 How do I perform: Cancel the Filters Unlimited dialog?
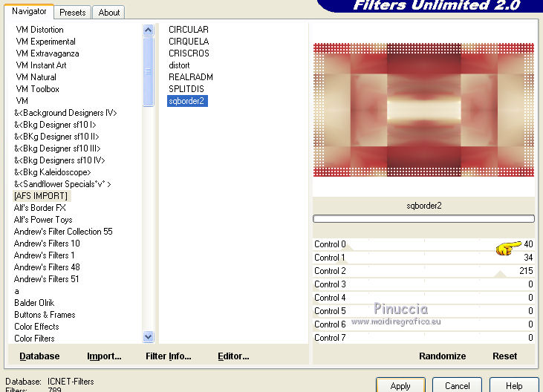click(457, 385)
